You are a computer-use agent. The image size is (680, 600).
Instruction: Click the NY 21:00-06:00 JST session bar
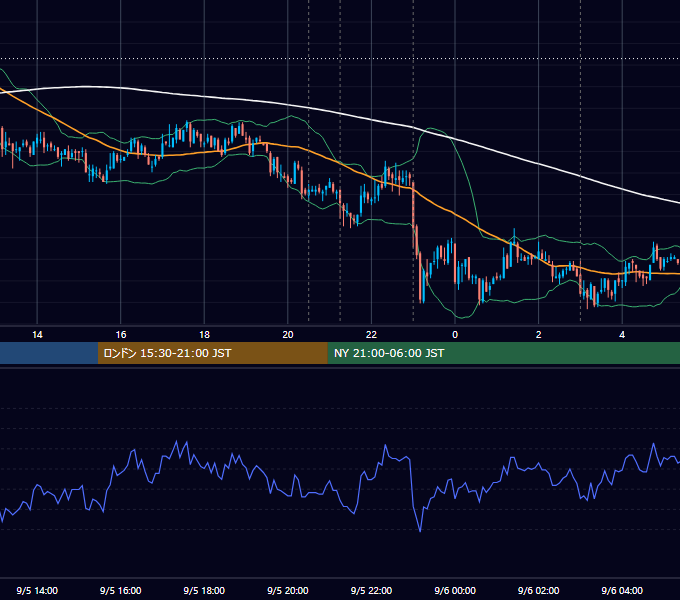pyautogui.click(x=503, y=353)
